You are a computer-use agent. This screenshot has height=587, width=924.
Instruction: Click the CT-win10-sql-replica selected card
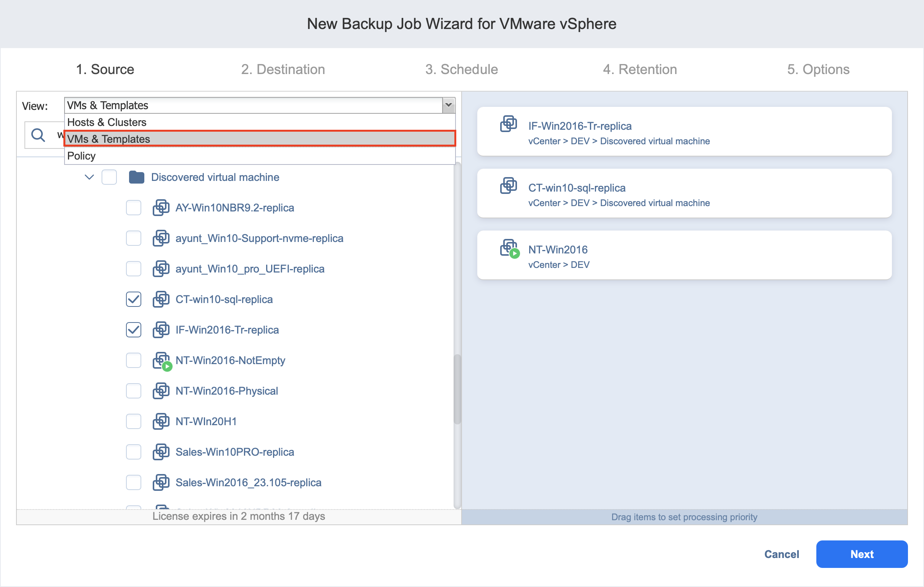pos(684,193)
